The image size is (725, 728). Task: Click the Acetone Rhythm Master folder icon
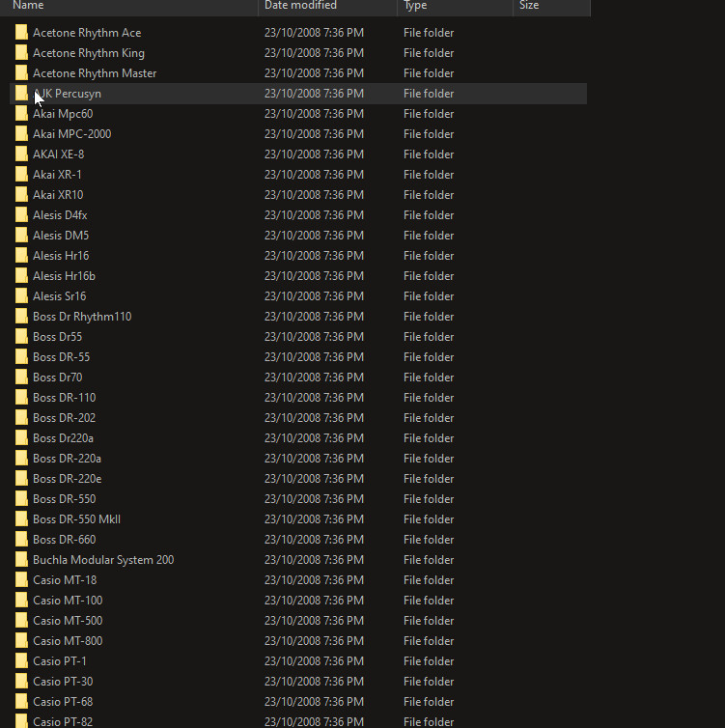point(21,72)
